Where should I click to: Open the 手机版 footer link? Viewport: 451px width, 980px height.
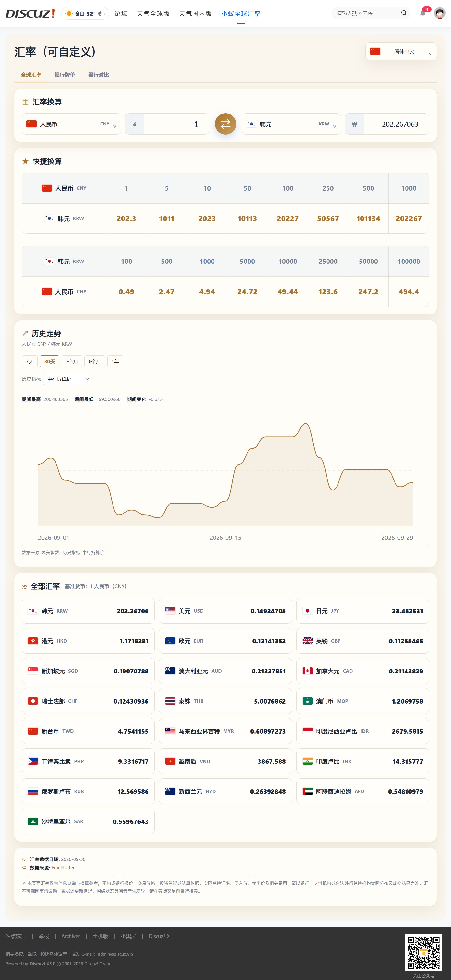click(x=100, y=936)
